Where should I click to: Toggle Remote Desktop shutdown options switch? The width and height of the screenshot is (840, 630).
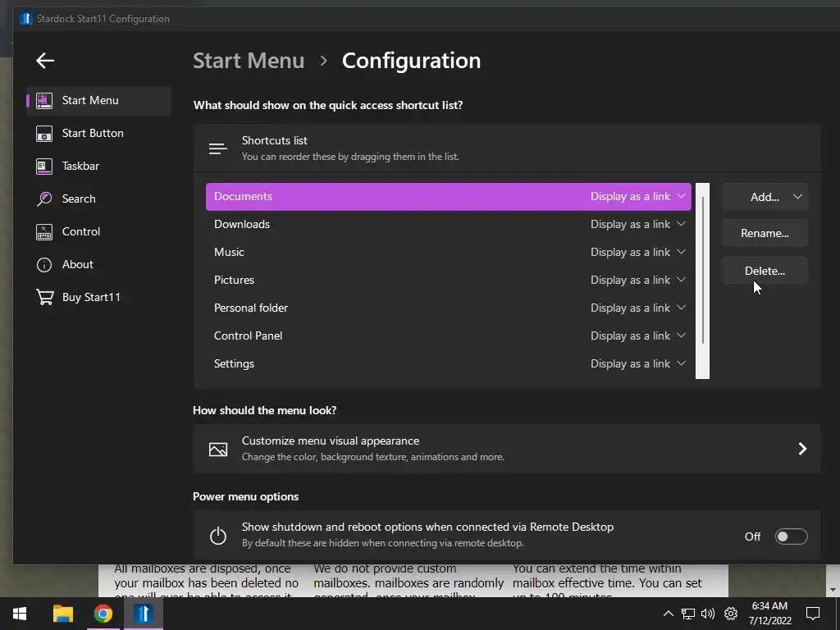792,536
